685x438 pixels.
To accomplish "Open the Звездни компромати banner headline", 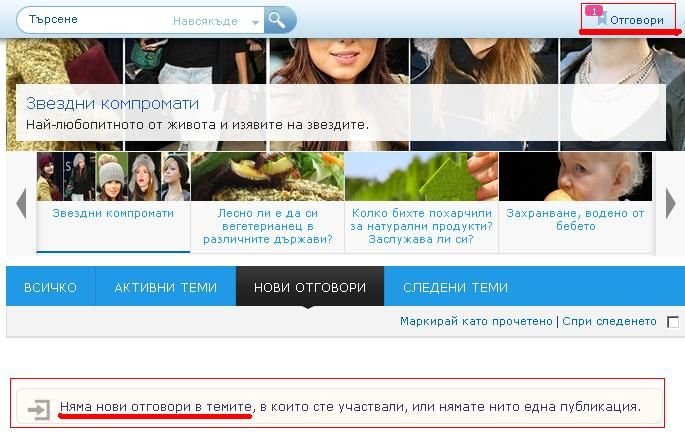I will pos(112,103).
